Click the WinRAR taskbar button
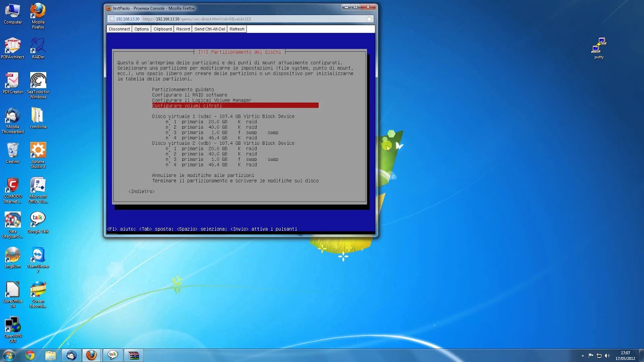The width and height of the screenshot is (644, 362). point(133,355)
